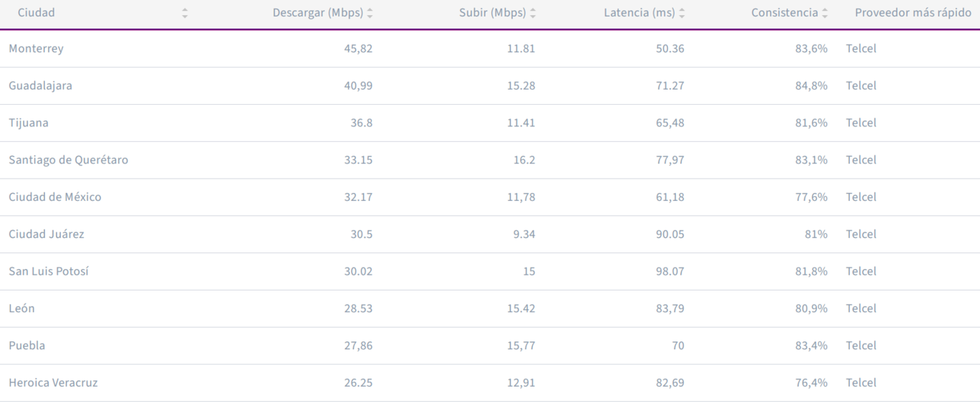The height and width of the screenshot is (406, 980).
Task: Select San Luis Potosí in table
Action: [49, 271]
